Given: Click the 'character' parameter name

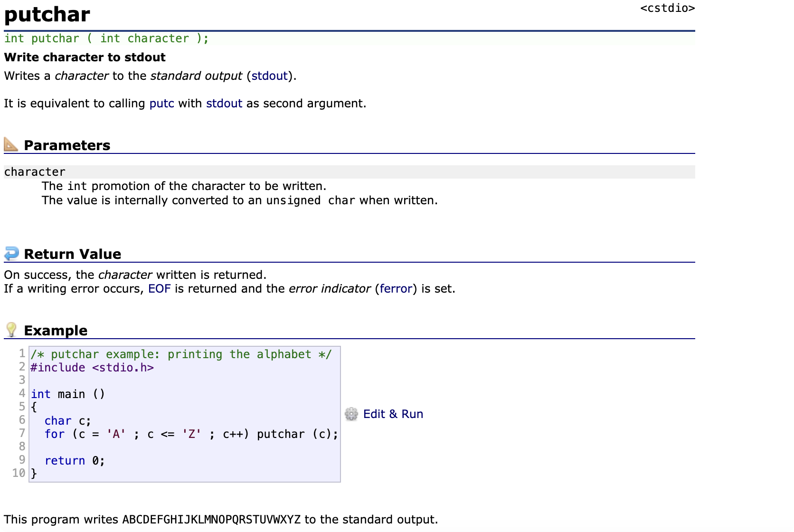Looking at the screenshot, I should click(35, 172).
